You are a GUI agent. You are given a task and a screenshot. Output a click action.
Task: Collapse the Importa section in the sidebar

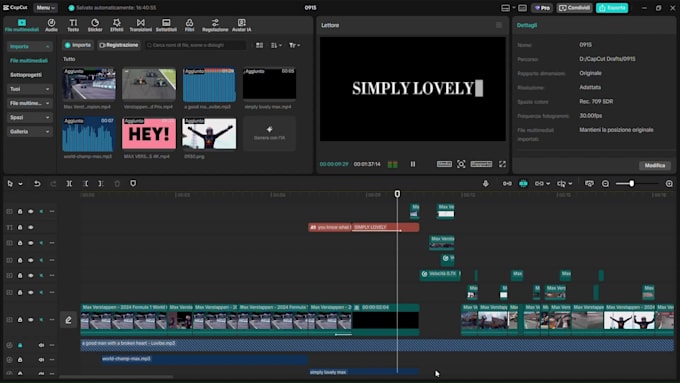pyautogui.click(x=29, y=46)
